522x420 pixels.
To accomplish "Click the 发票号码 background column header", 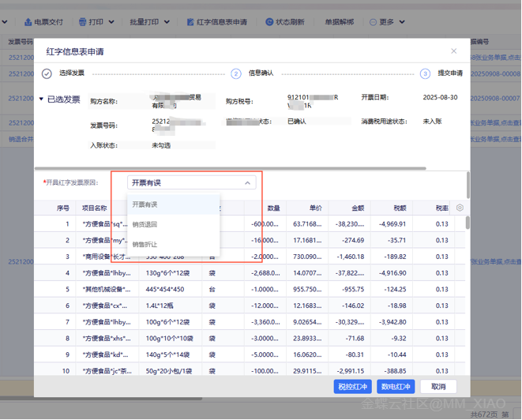I will (x=21, y=42).
